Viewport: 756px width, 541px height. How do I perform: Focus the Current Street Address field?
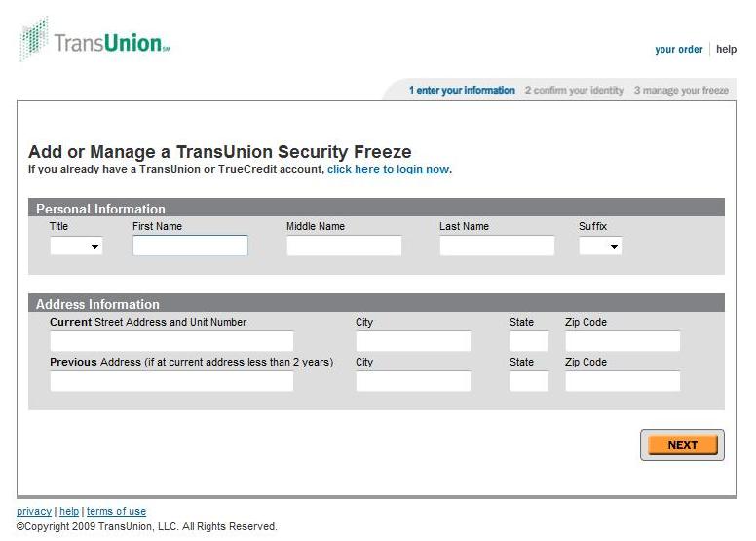pyautogui.click(x=171, y=341)
